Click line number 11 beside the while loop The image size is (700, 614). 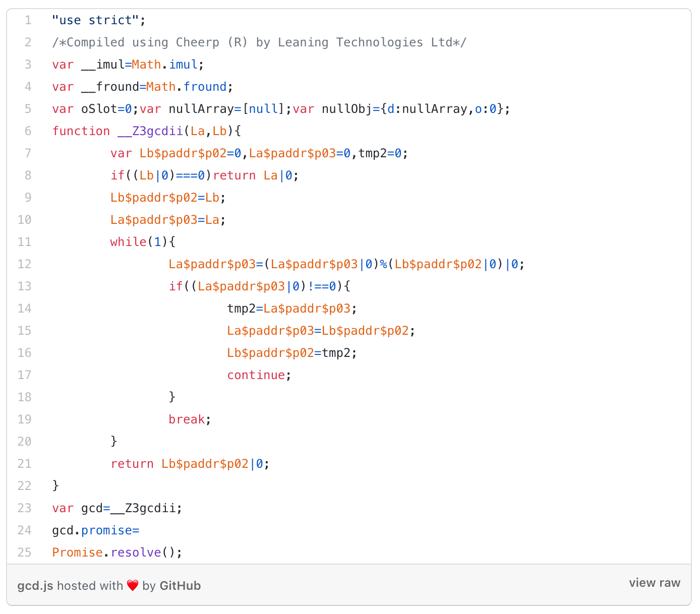[24, 242]
